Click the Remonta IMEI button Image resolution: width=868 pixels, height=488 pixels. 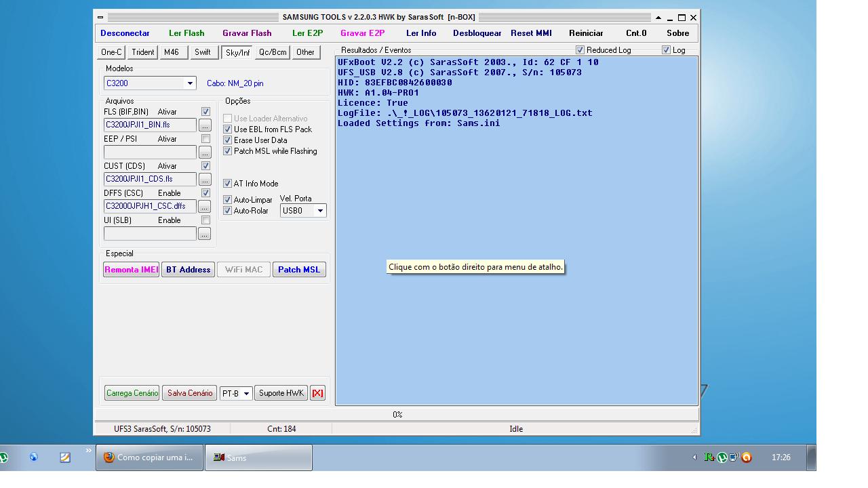(132, 270)
